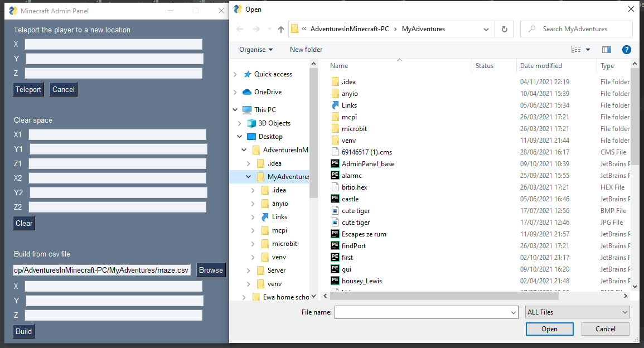Click the OneDrive cloud icon in sidebar
This screenshot has width=644, height=348.
(247, 92)
